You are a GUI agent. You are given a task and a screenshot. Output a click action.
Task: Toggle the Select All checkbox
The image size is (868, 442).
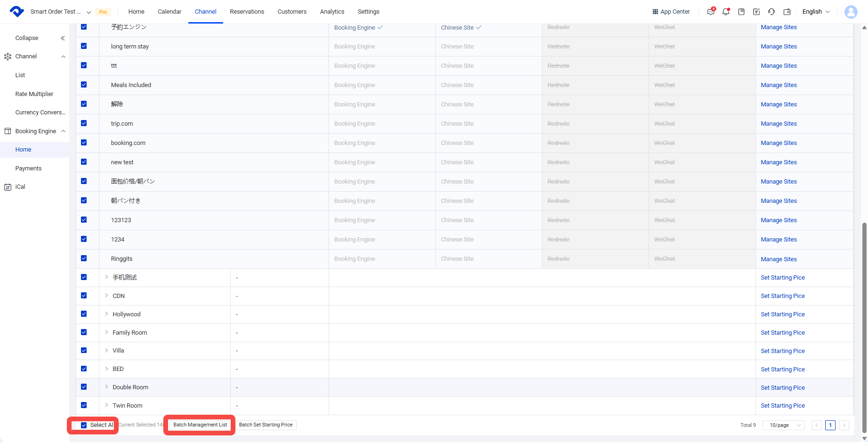84,425
